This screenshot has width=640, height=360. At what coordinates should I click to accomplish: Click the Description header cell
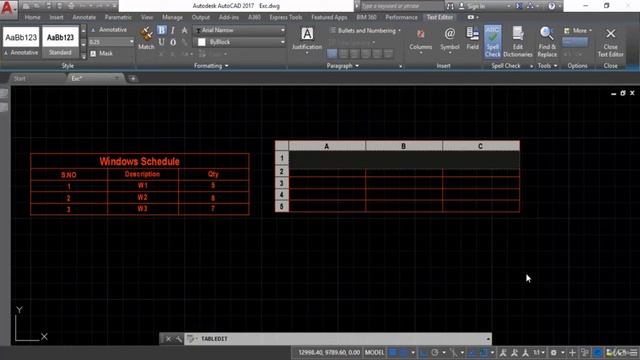142,174
